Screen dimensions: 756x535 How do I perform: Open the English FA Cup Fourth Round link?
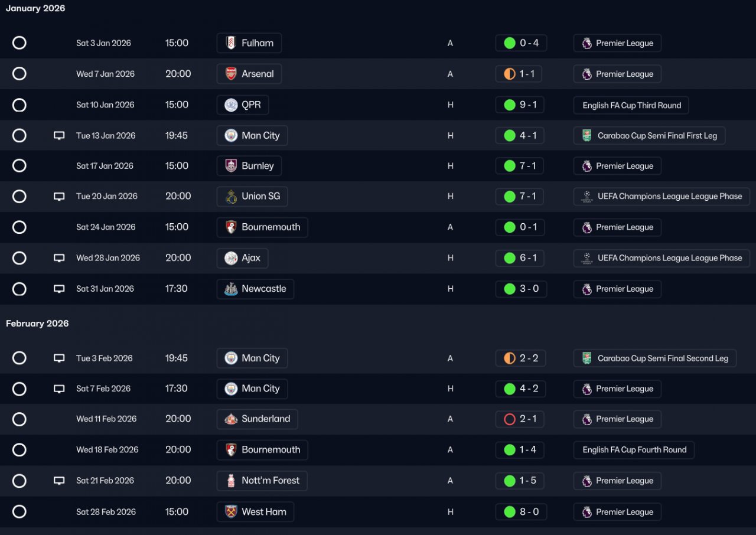pos(634,450)
